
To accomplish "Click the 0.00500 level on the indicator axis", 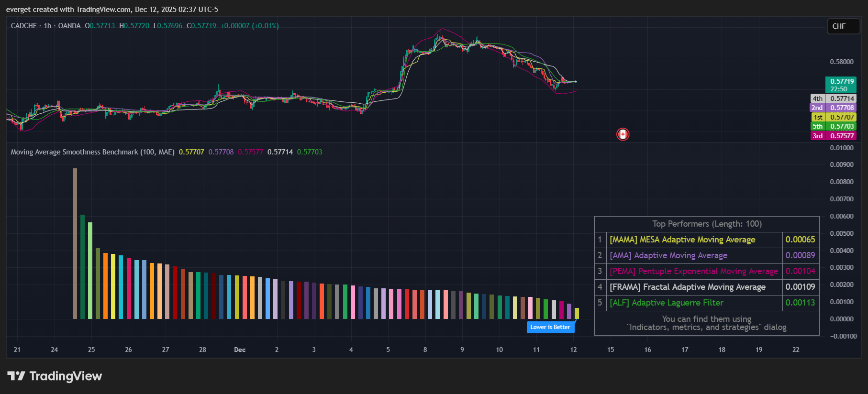I will click(842, 233).
